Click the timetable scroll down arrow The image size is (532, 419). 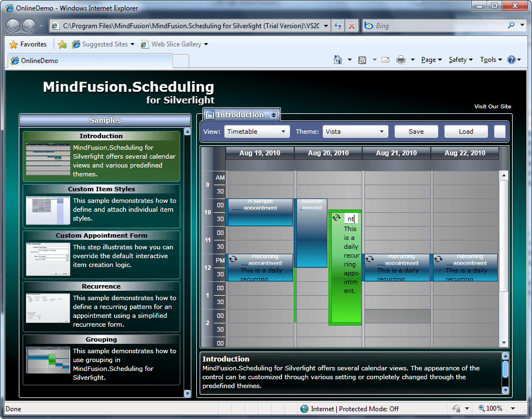point(504,343)
